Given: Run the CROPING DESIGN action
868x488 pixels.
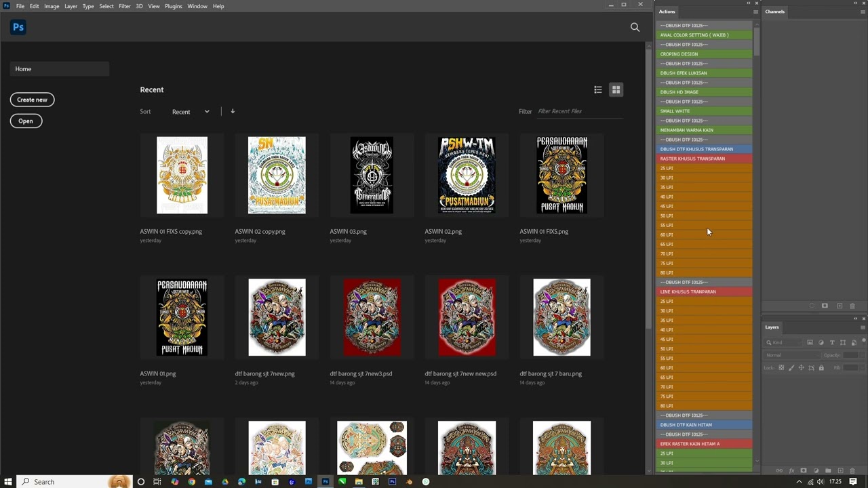Looking at the screenshot, I should pos(705,54).
